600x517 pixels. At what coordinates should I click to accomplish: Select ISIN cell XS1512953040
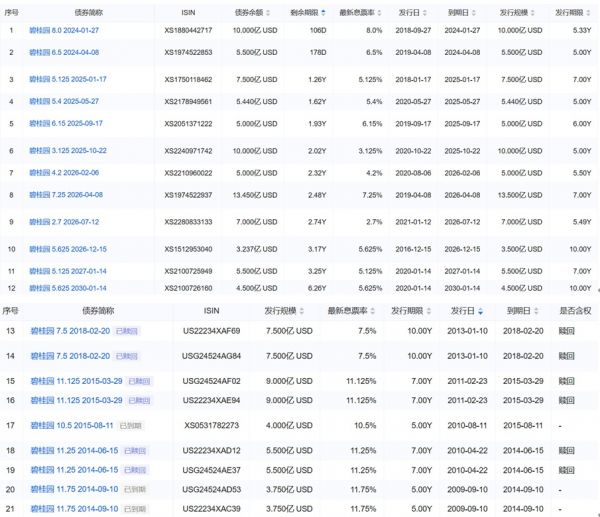coord(188,249)
